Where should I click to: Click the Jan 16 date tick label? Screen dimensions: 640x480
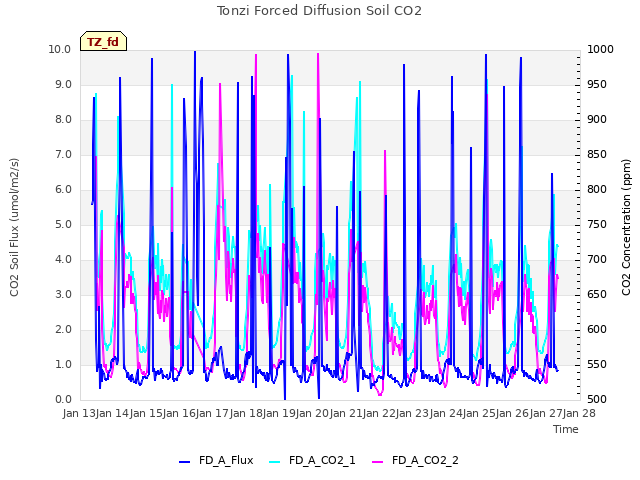pos(180,413)
